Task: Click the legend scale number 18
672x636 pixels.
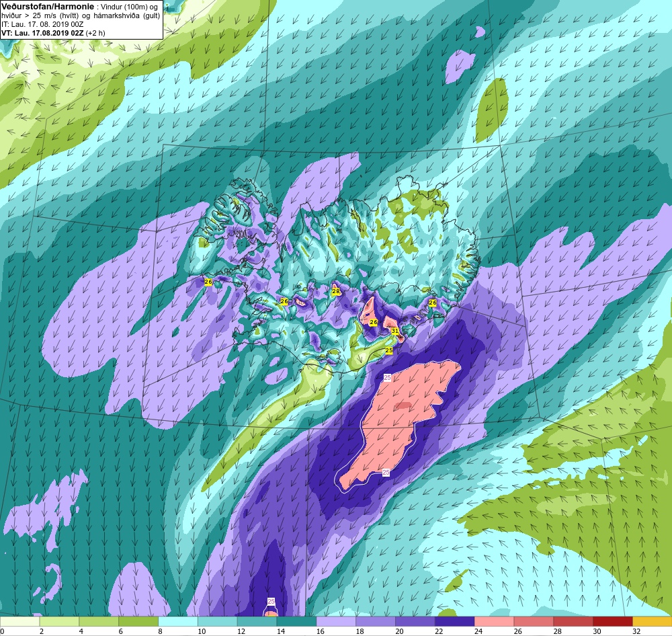Action: 360,631
